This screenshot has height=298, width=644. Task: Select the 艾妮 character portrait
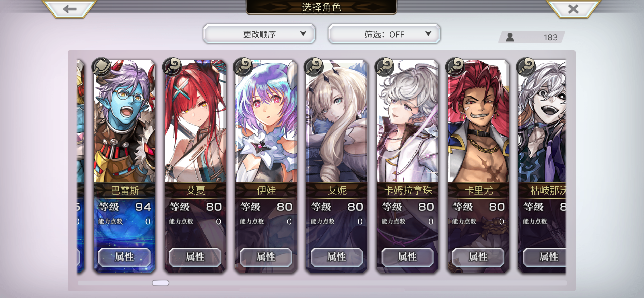coord(337,121)
